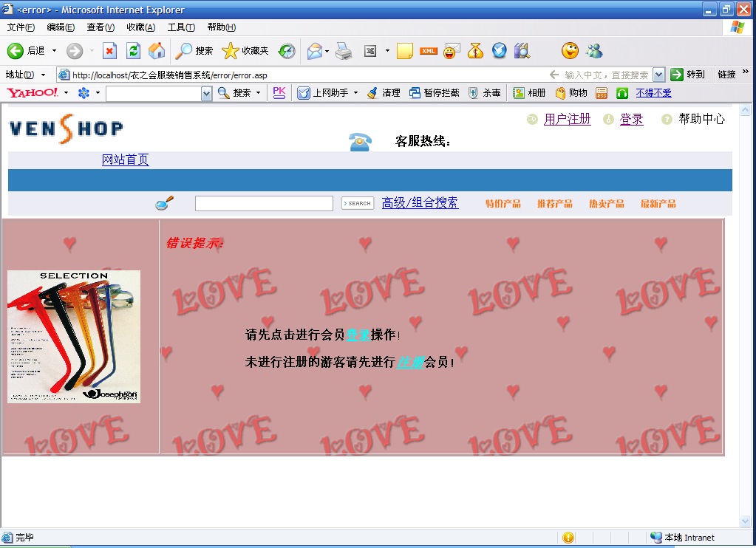Viewport: 756px width, 548px height.
Task: Open the yellow sticky note icon
Action: (x=404, y=51)
